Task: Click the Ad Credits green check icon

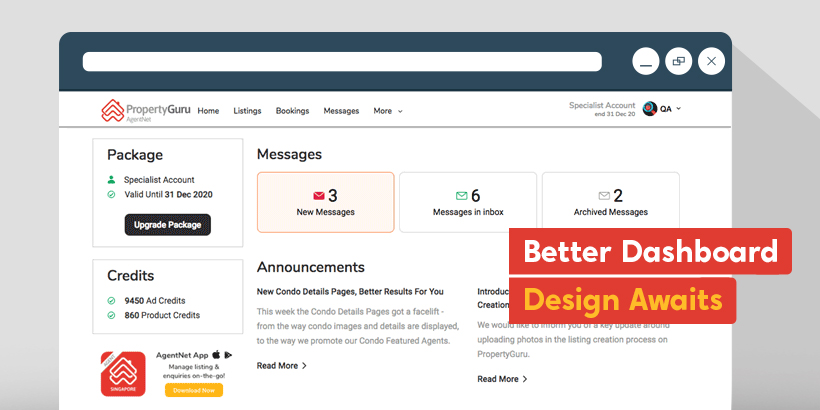Action: coord(112,300)
